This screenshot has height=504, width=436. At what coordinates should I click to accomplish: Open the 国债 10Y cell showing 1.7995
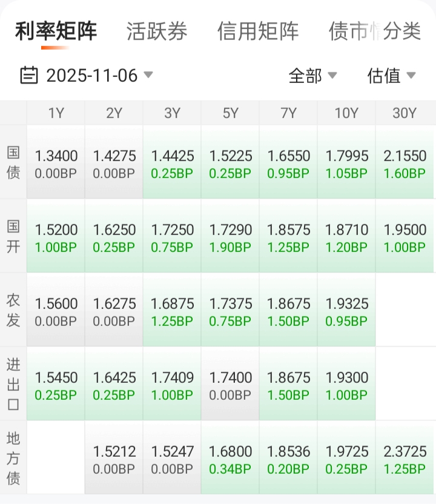click(x=346, y=164)
